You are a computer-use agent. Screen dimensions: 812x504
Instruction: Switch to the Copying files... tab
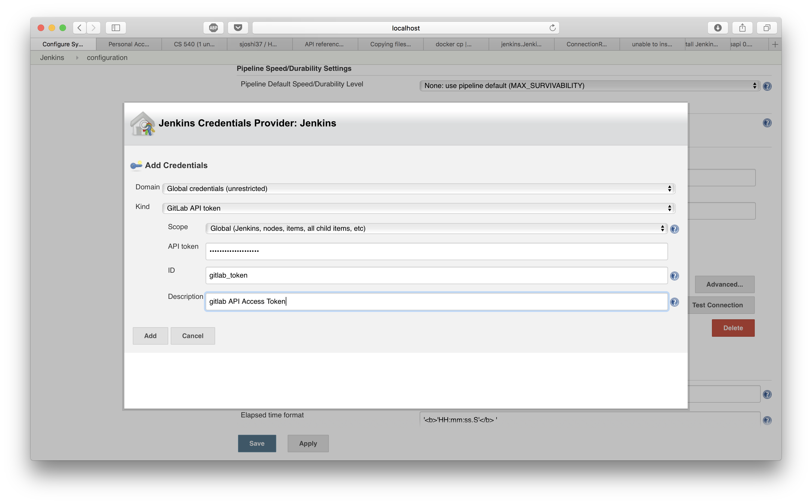click(390, 44)
